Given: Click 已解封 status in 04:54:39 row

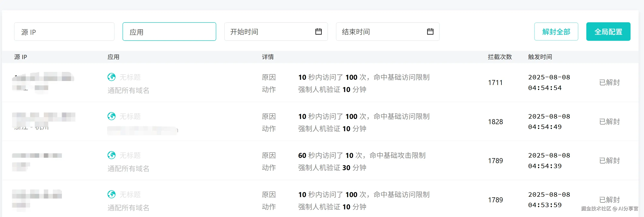Looking at the screenshot, I should click(x=609, y=161).
